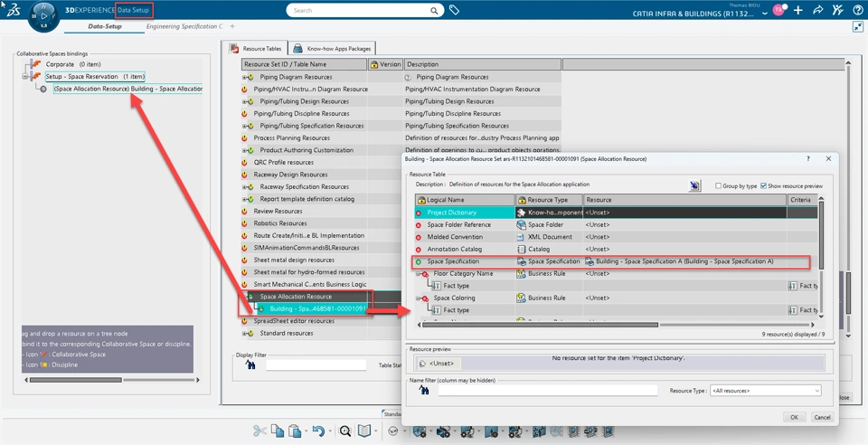Expand the Raceway Specification Resources row
Viewport: 868px width, 445px height.
pyautogui.click(x=244, y=187)
